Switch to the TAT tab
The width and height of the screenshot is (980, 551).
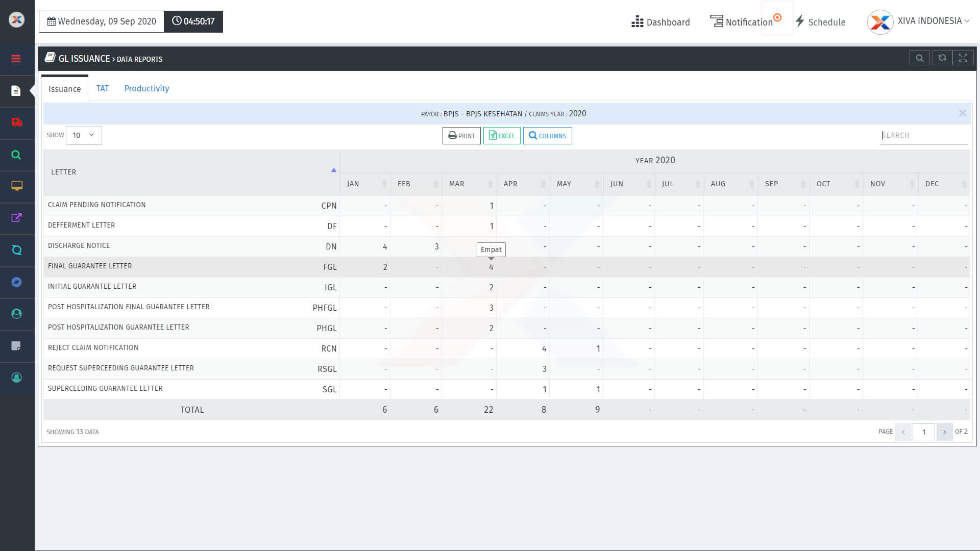point(103,88)
